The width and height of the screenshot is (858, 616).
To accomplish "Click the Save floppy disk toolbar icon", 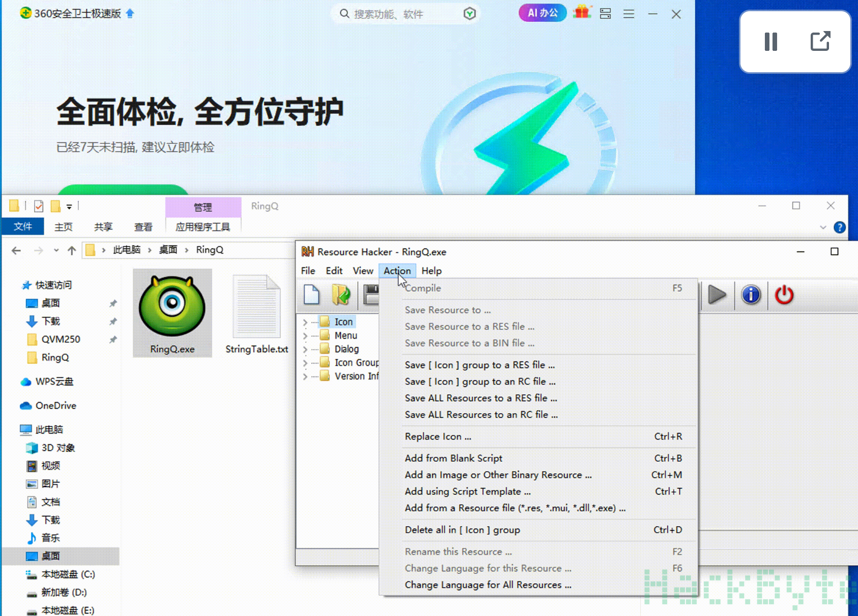I will point(371,295).
